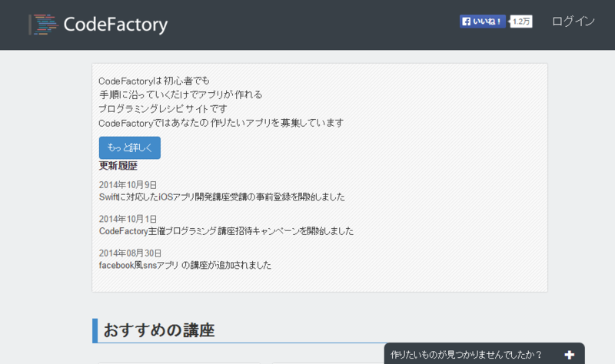Click the 講座招待キャンペーン news line
615x364 pixels.
pos(226,231)
